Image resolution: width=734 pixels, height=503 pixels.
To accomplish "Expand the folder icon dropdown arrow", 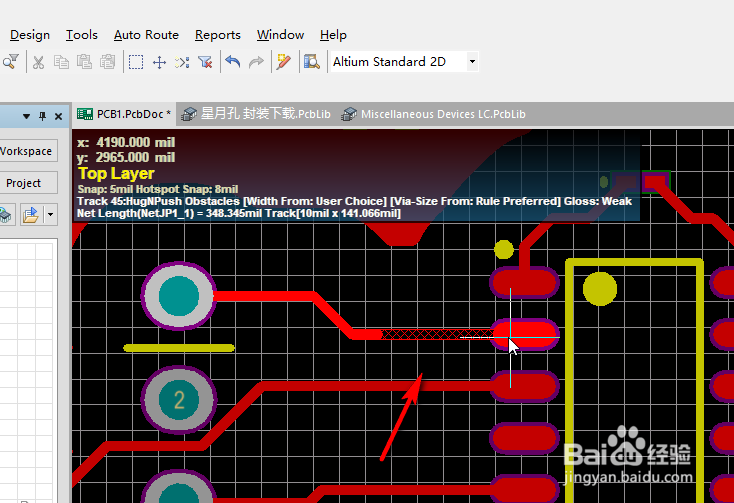I will pos(50,215).
